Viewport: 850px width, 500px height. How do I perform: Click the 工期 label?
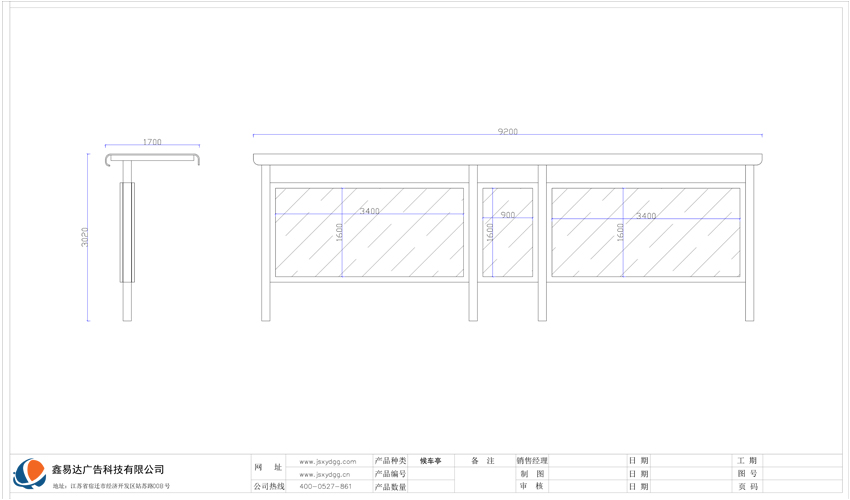(x=746, y=460)
